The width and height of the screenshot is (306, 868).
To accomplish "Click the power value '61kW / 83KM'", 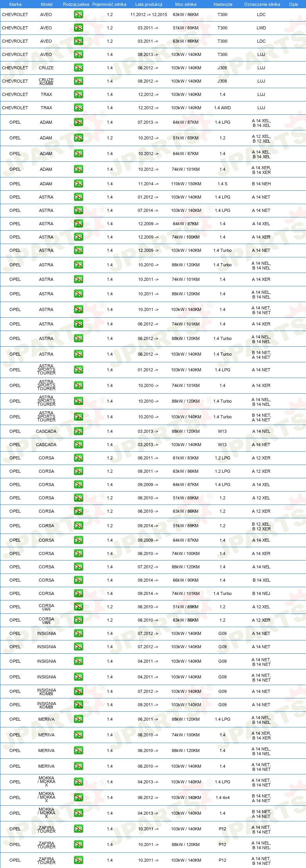I will (186, 458).
